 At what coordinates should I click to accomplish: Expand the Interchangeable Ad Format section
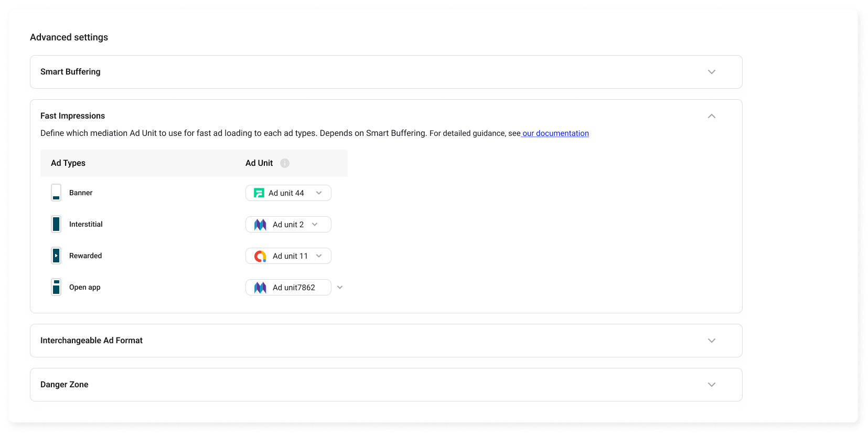click(x=711, y=341)
